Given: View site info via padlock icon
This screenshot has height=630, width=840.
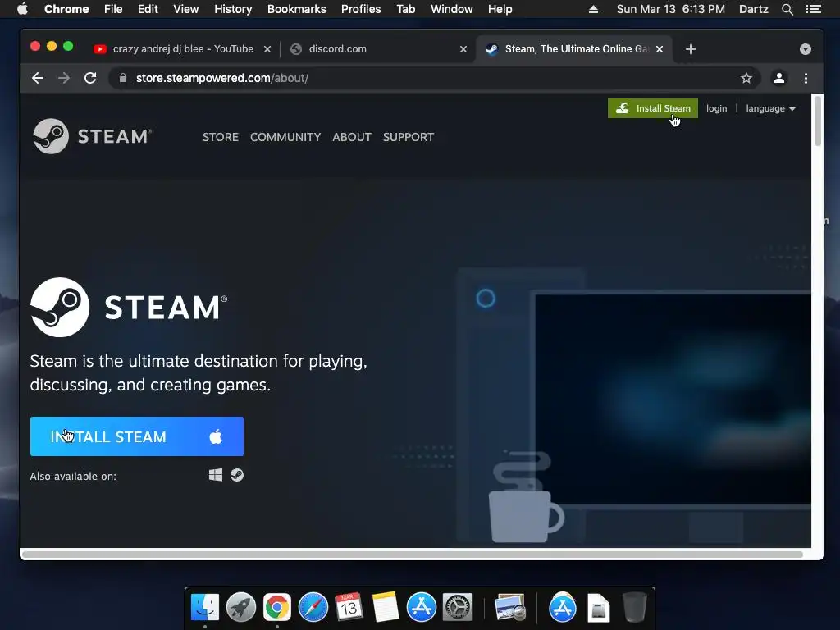Looking at the screenshot, I should (x=123, y=78).
